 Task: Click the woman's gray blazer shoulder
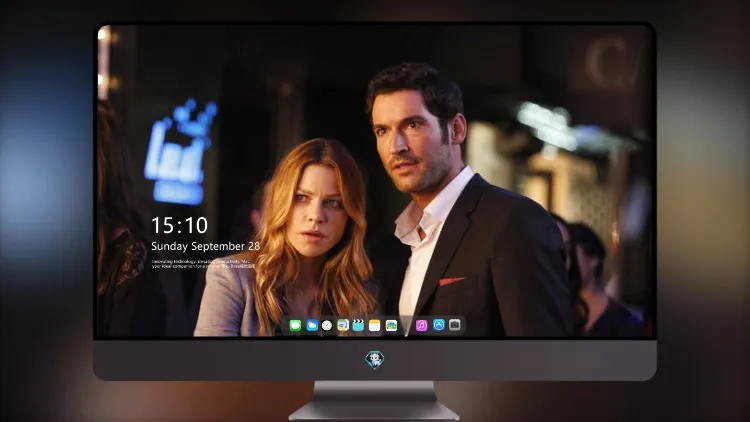click(225, 299)
